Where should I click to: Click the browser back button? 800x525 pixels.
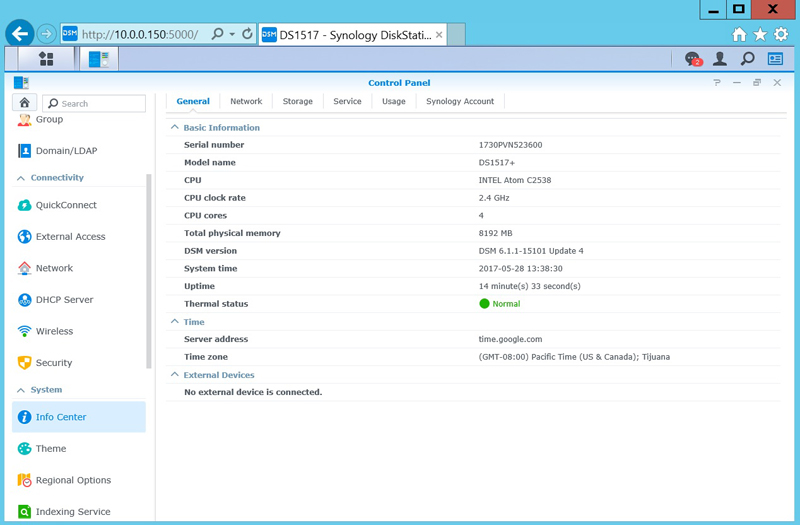point(18,34)
